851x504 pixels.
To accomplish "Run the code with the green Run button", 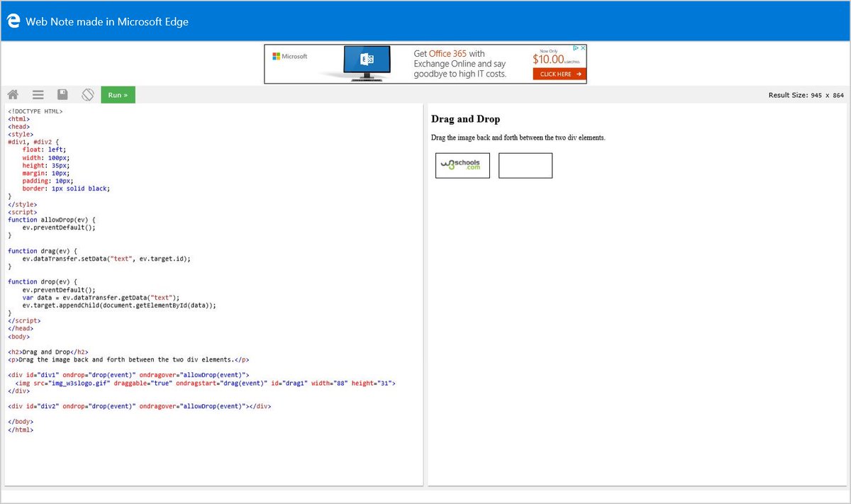I will tap(118, 94).
